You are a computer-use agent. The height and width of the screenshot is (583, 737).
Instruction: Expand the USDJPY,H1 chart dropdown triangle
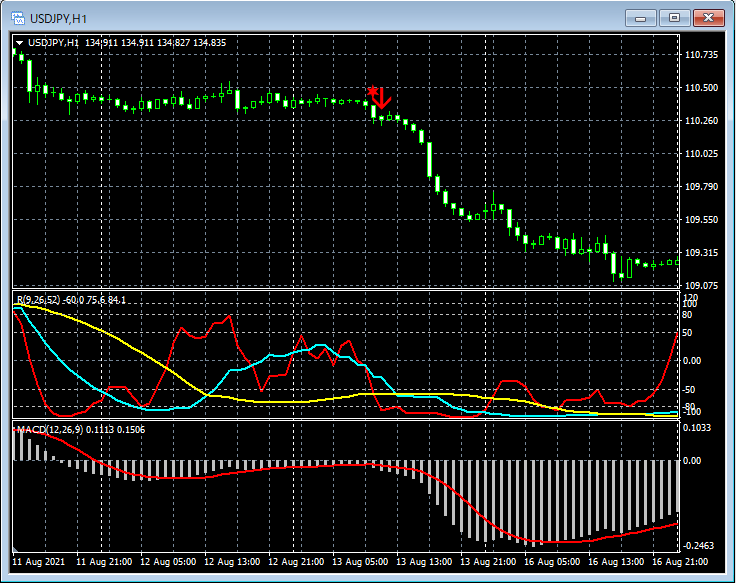pyautogui.click(x=19, y=42)
